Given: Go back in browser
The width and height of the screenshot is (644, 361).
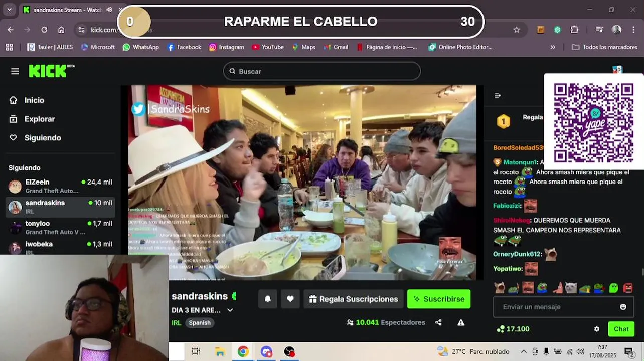Looking at the screenshot, I should tap(11, 30).
